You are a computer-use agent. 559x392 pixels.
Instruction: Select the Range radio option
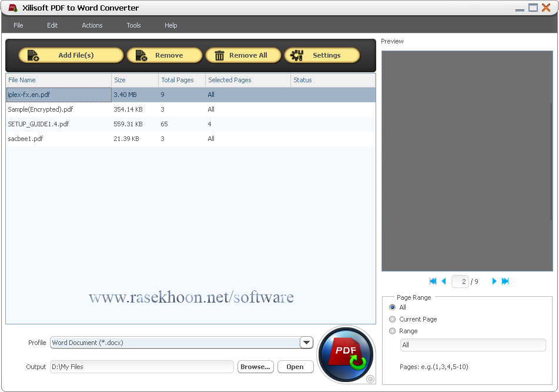click(x=393, y=331)
